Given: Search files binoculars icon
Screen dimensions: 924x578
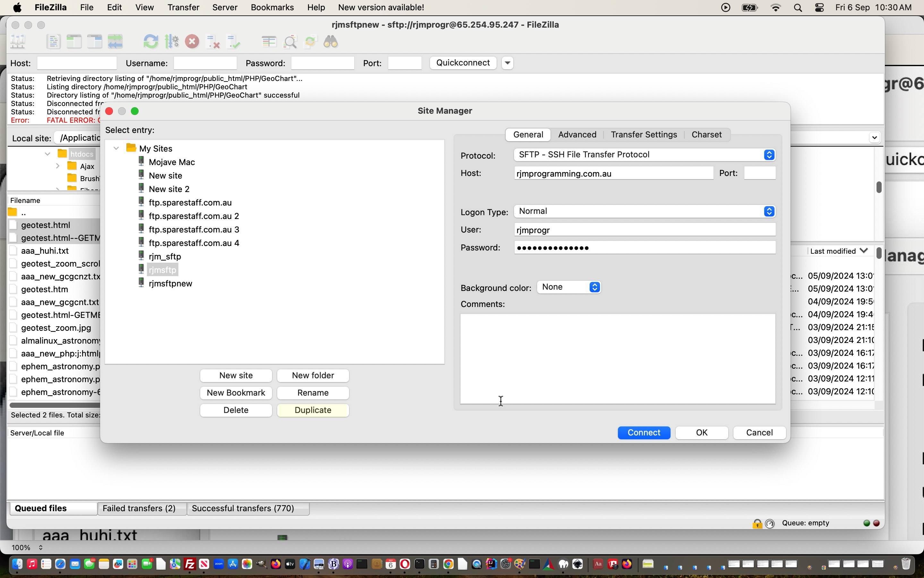Looking at the screenshot, I should click(331, 42).
